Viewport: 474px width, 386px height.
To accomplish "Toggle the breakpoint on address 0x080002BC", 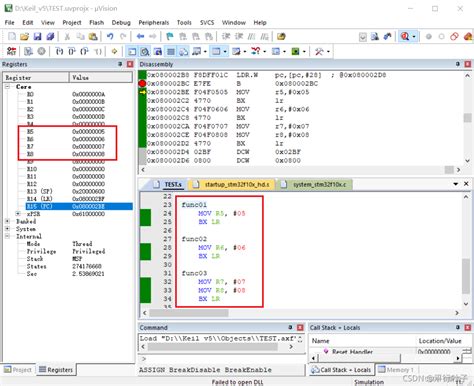I will (142, 83).
